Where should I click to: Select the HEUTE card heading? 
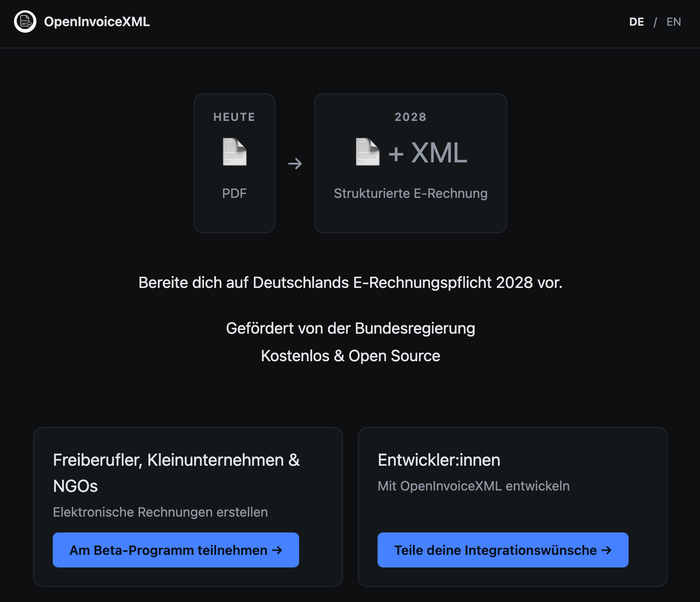234,117
